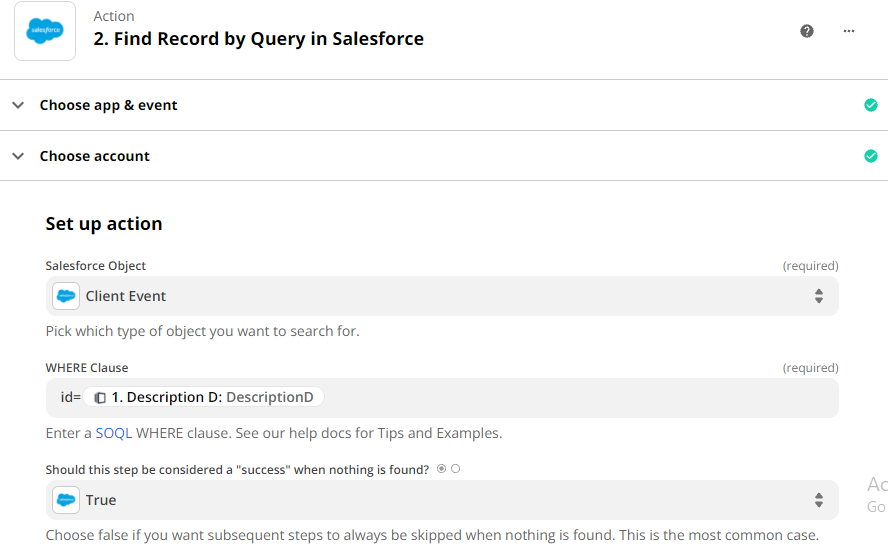Open the three-dot more options menu

coord(848,31)
